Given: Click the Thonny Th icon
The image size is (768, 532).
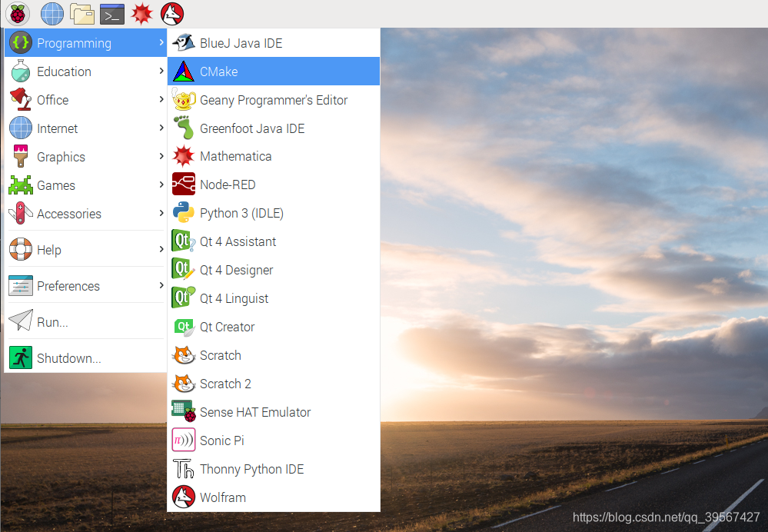Looking at the screenshot, I should click(x=184, y=468).
